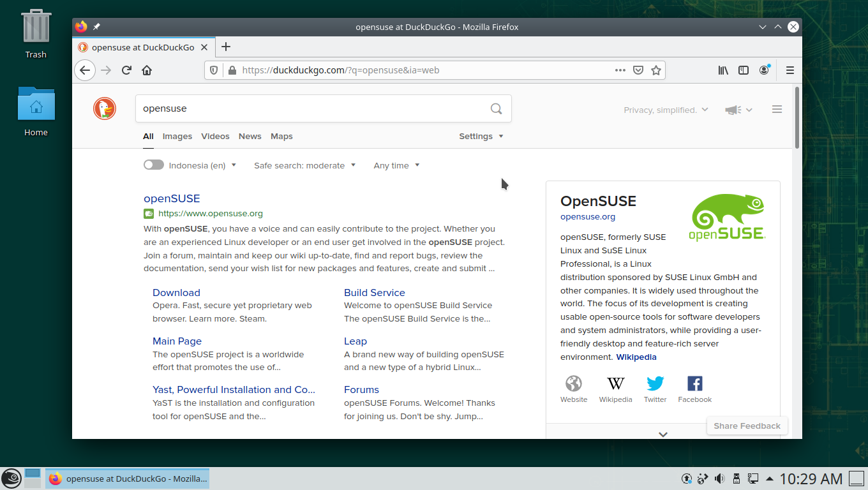Toggle the Indonesia region switch

point(154,165)
